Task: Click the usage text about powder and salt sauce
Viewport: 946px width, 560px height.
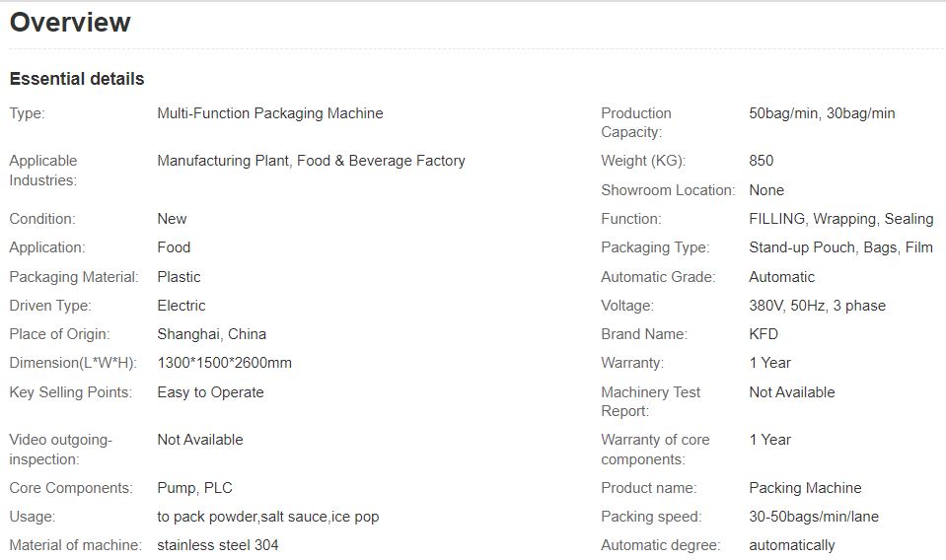Action: click(x=267, y=517)
